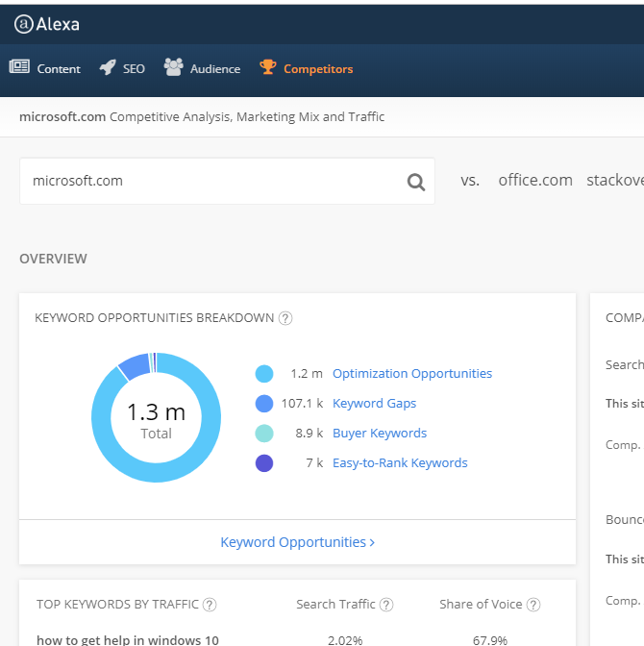This screenshot has width=644, height=646.
Task: Open Buyer Keywords link
Action: 380,433
